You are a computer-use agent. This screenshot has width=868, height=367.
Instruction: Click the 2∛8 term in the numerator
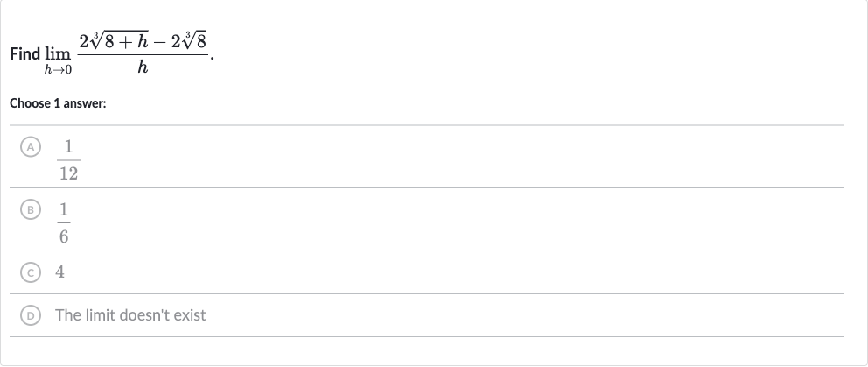pos(189,40)
